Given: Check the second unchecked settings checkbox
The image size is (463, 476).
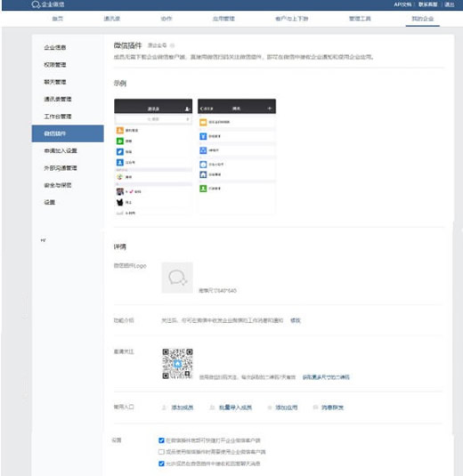Looking at the screenshot, I should click(161, 452).
